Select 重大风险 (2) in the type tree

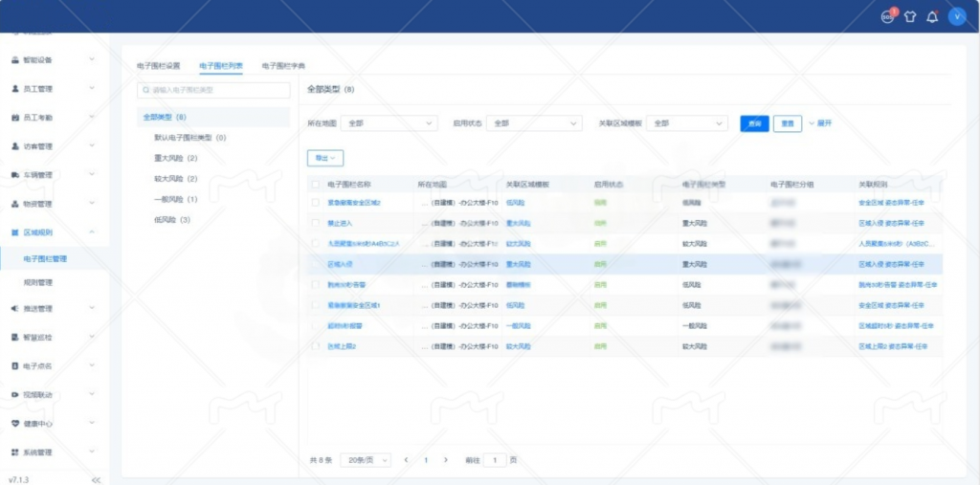[175, 158]
